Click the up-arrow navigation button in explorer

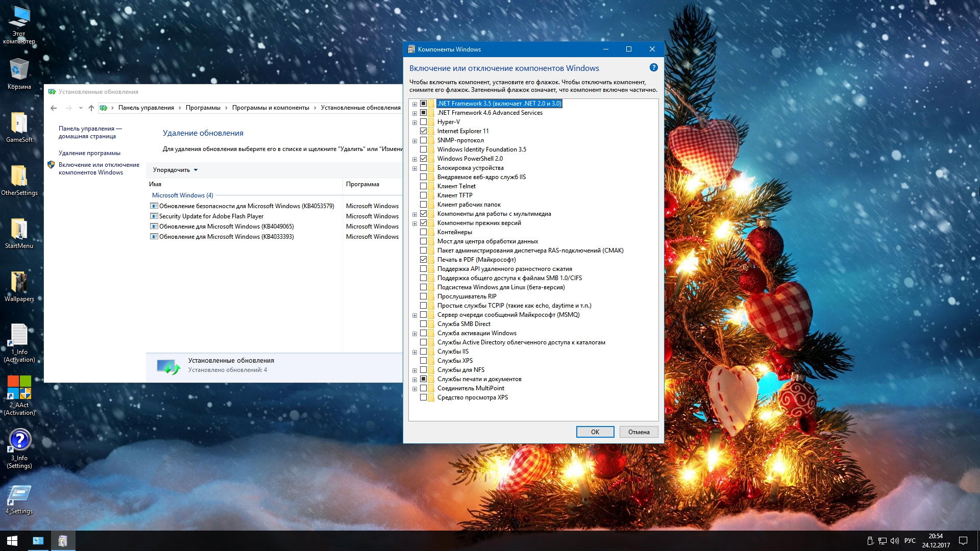(x=91, y=108)
